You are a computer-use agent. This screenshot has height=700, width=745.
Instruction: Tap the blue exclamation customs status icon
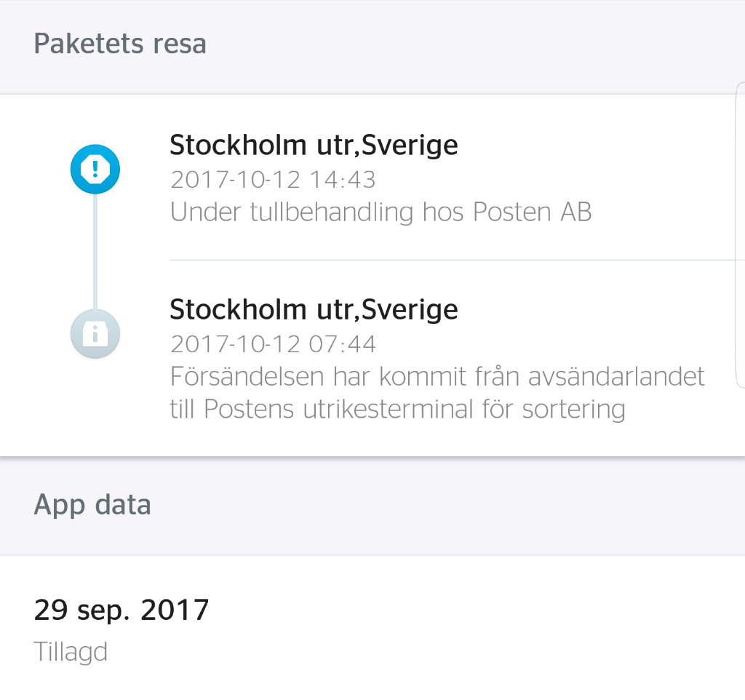click(95, 170)
